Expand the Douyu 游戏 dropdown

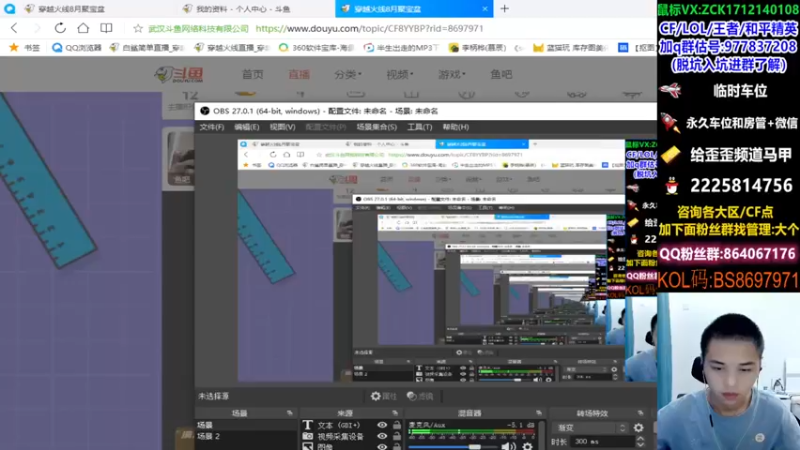(x=452, y=74)
